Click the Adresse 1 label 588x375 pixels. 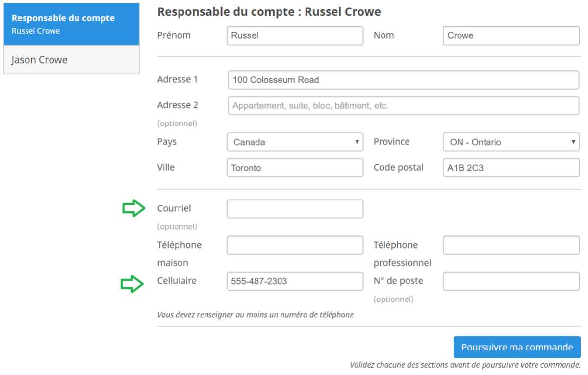coord(178,79)
